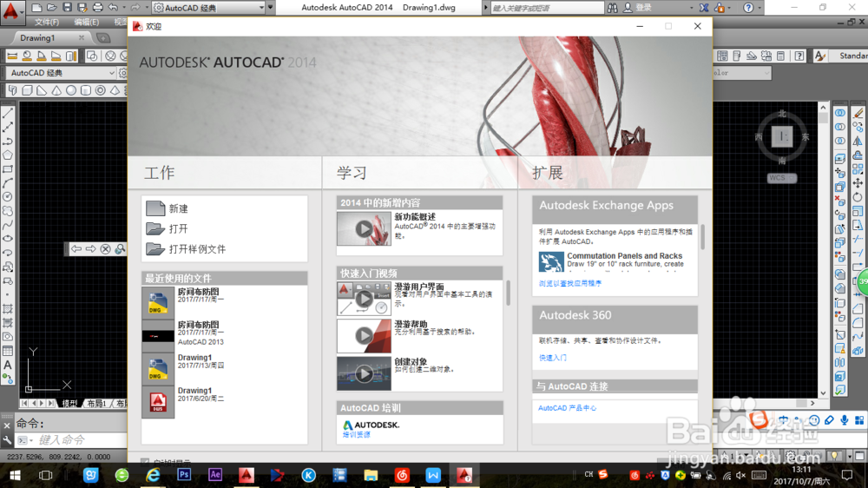
Task: Click the Torus solid modeling icon
Action: click(100, 90)
